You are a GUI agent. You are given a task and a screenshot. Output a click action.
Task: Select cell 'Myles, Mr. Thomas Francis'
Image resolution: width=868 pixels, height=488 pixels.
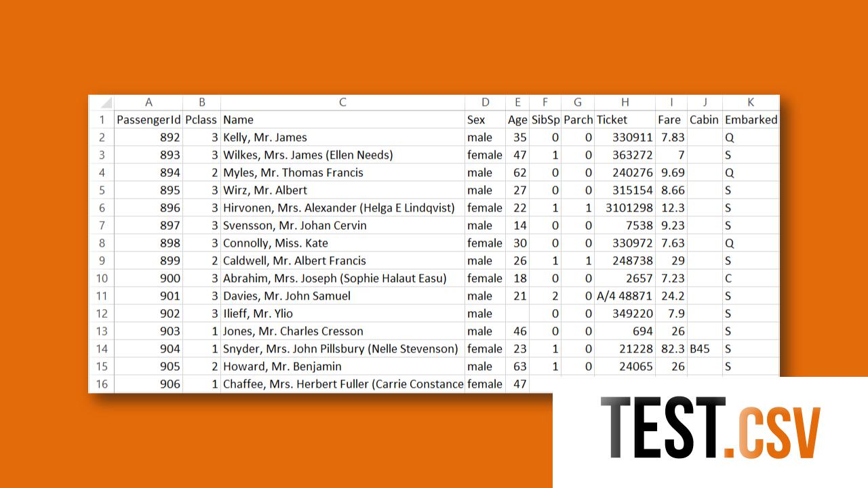pyautogui.click(x=342, y=172)
